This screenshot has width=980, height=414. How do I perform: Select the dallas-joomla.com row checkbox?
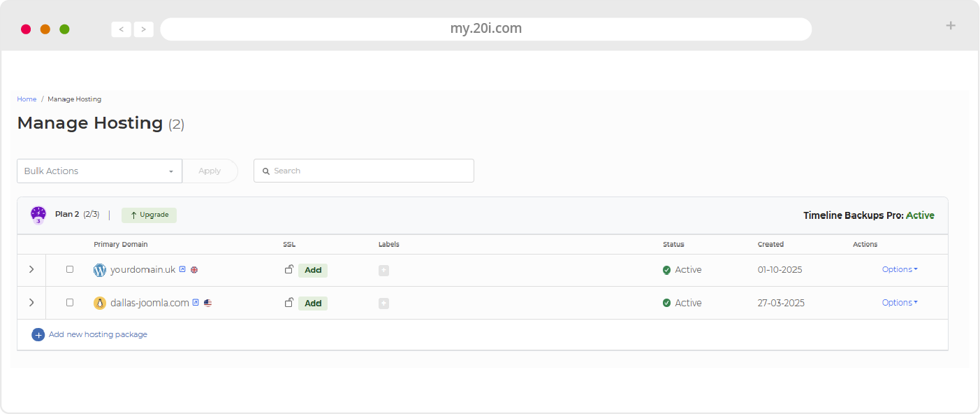pyautogui.click(x=70, y=303)
